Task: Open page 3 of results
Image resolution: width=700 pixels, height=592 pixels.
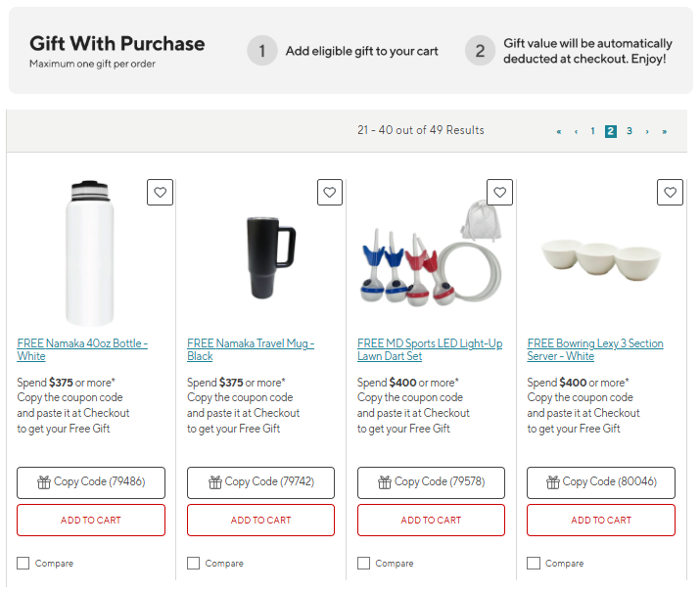Action: tap(630, 131)
